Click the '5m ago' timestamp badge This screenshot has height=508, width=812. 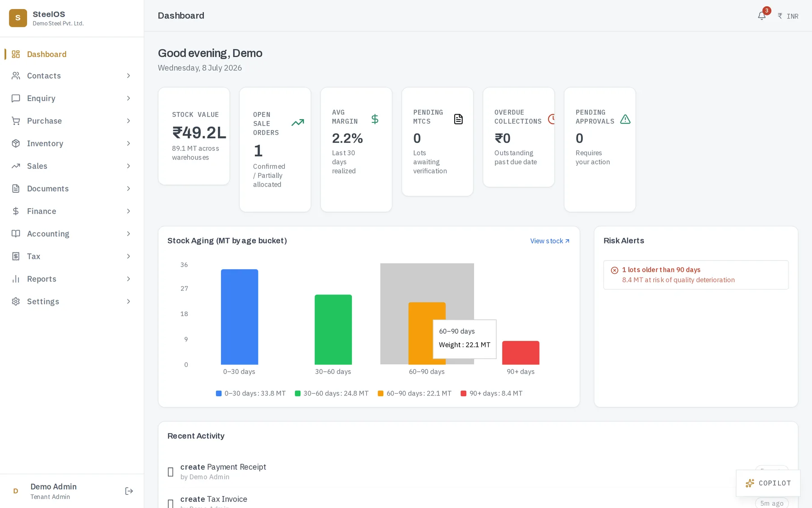pos(772,503)
